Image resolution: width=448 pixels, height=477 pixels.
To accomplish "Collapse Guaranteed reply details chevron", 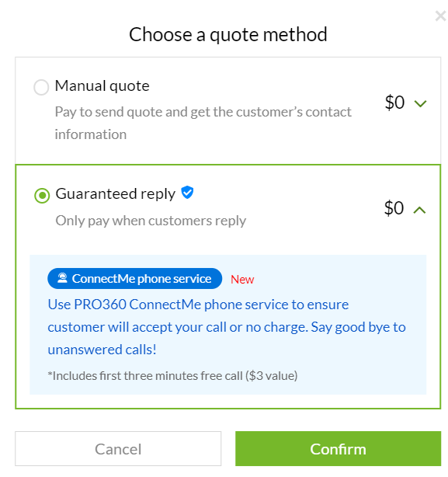I will coord(420,210).
